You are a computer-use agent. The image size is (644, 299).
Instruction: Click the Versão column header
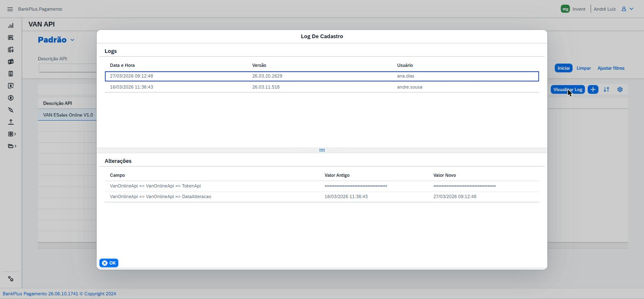pyautogui.click(x=259, y=65)
